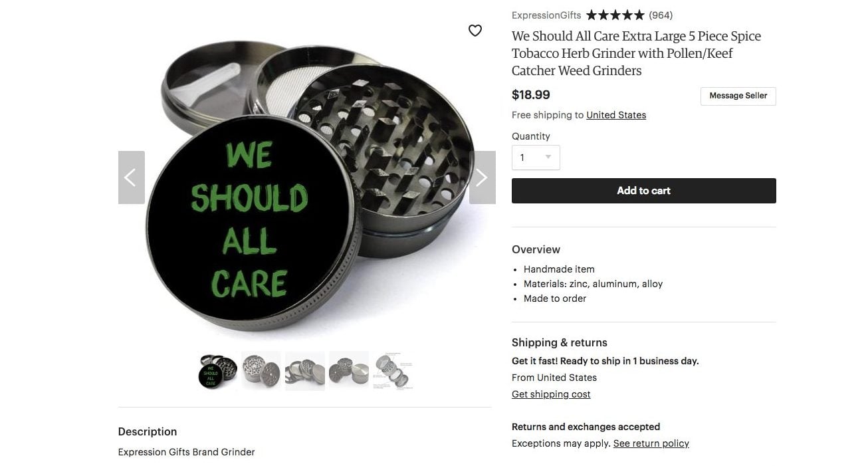The height and width of the screenshot is (466, 868).
Task: Select fifth thumbnail exploded diagram
Action: [x=393, y=370]
